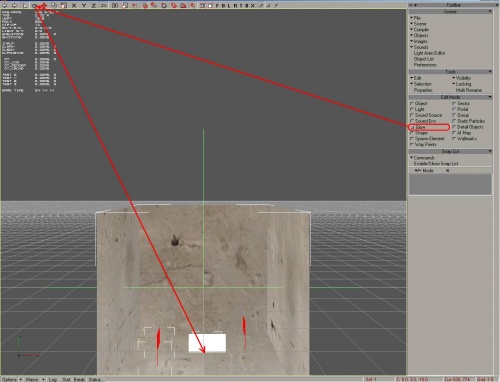Screen dimensions: 500x382
Task: Select the white box object in viewport
Action: (207, 343)
